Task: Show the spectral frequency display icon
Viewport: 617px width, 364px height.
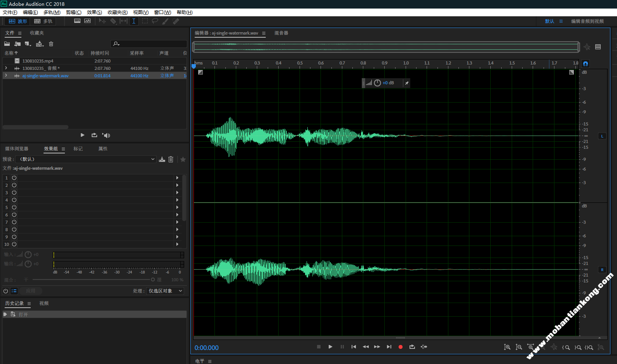Action: click(77, 21)
